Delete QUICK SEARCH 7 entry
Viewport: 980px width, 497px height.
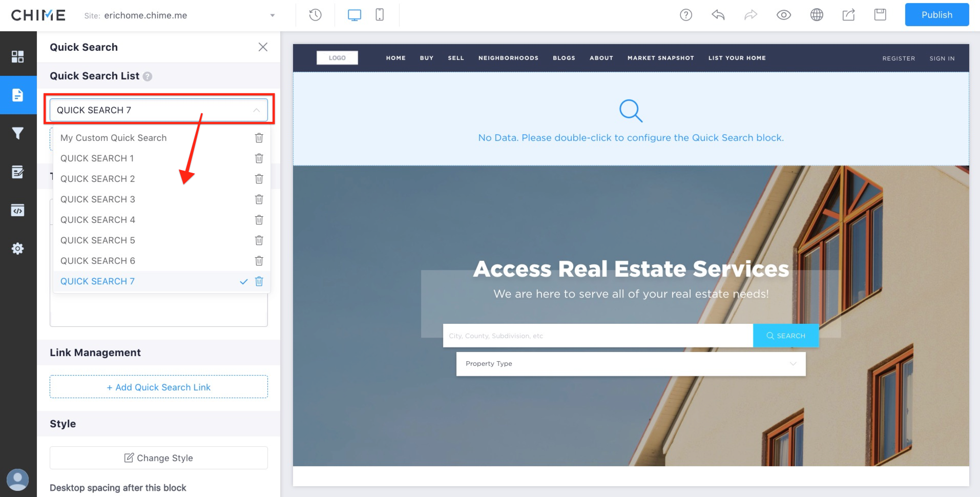259,281
